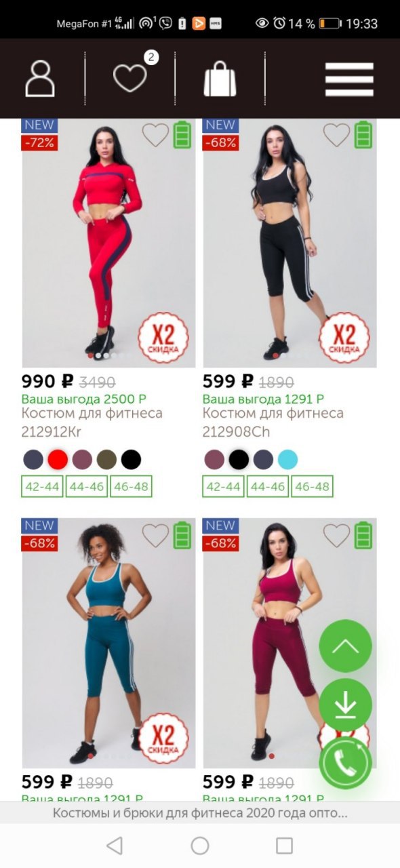Add red suit 212912Kr to favorites

coord(155,135)
